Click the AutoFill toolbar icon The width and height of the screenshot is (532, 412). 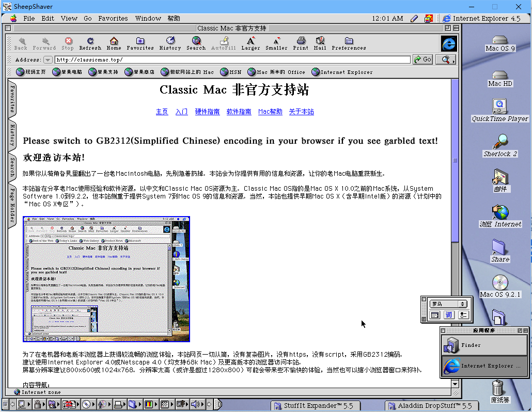pyautogui.click(x=224, y=43)
